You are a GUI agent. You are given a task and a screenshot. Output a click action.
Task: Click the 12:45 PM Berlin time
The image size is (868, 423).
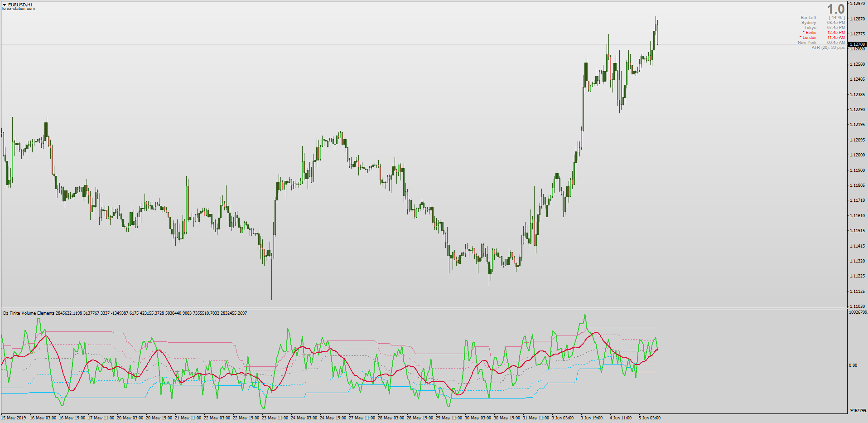[836, 33]
